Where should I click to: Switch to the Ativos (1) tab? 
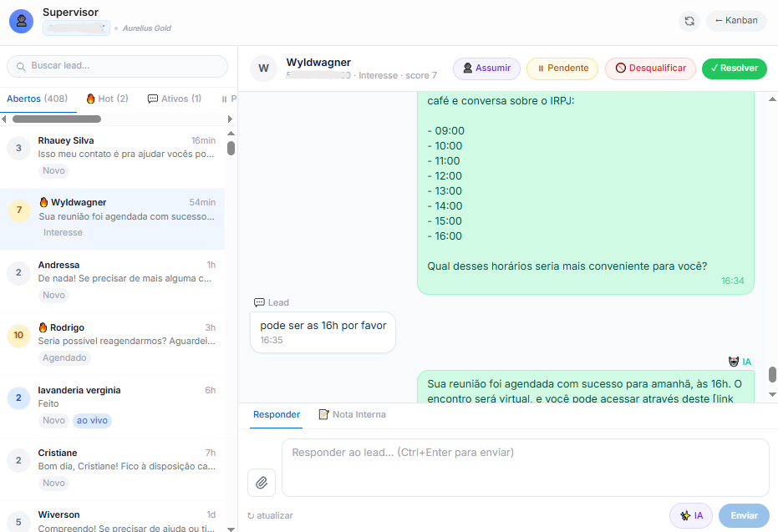tap(174, 99)
